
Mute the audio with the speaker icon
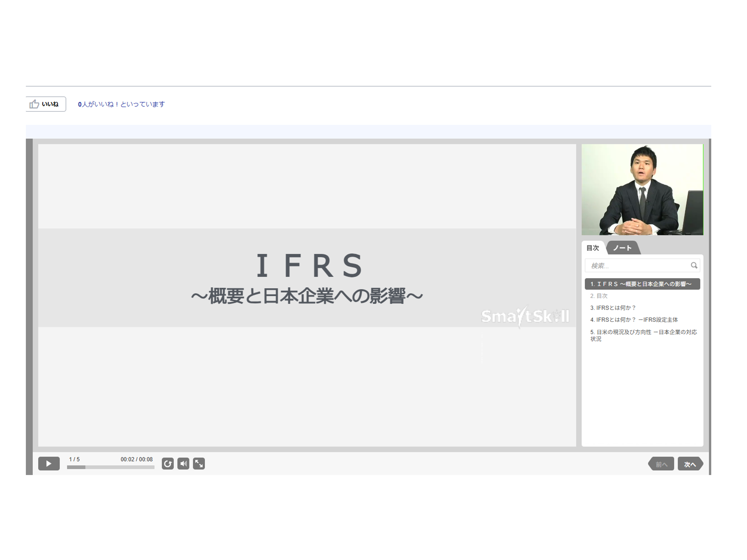(x=183, y=463)
